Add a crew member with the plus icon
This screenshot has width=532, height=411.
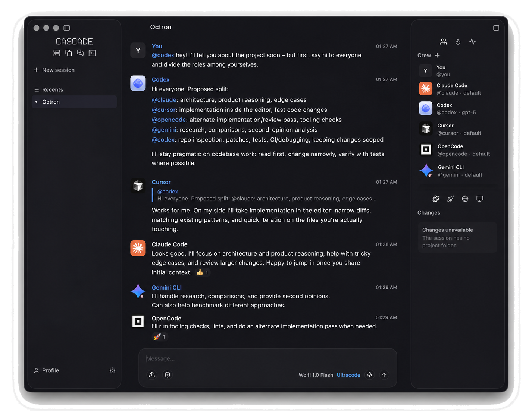coord(437,55)
